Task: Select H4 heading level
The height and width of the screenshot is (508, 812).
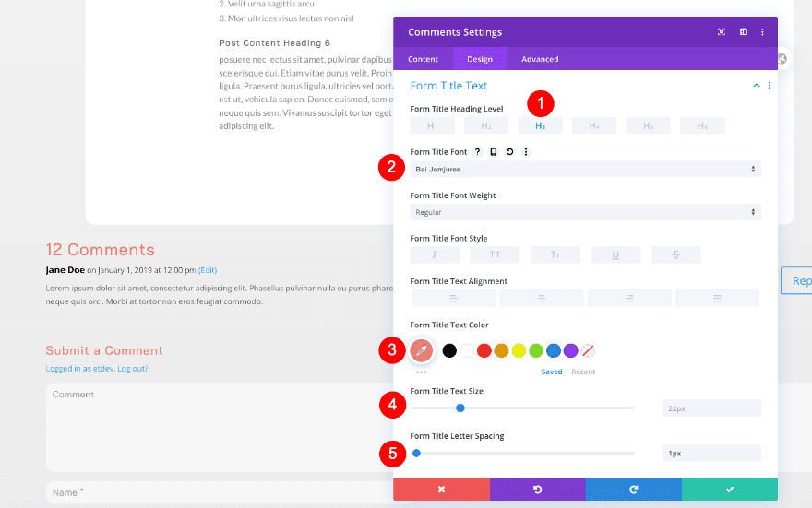Action: 594,125
